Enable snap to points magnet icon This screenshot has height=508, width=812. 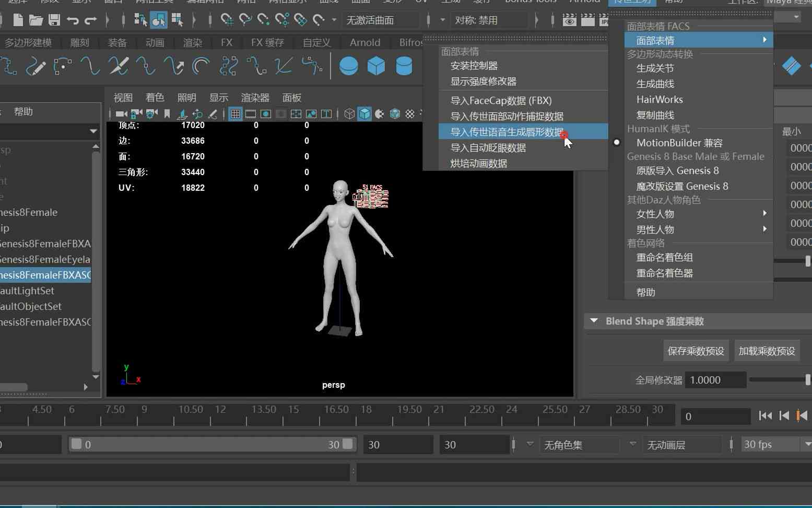click(x=263, y=20)
